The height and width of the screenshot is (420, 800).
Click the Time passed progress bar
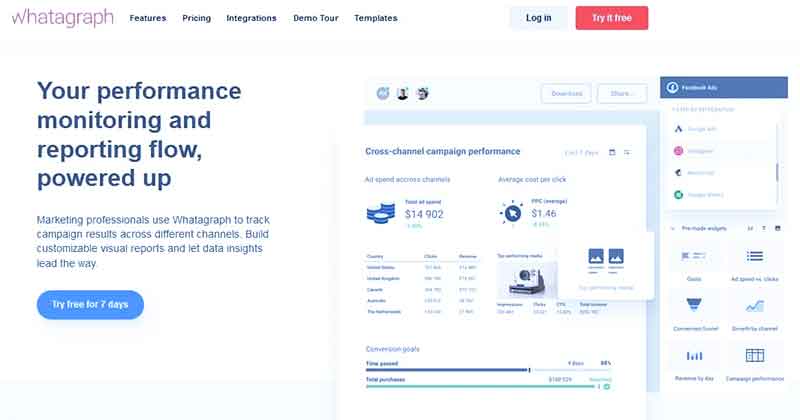click(x=488, y=369)
